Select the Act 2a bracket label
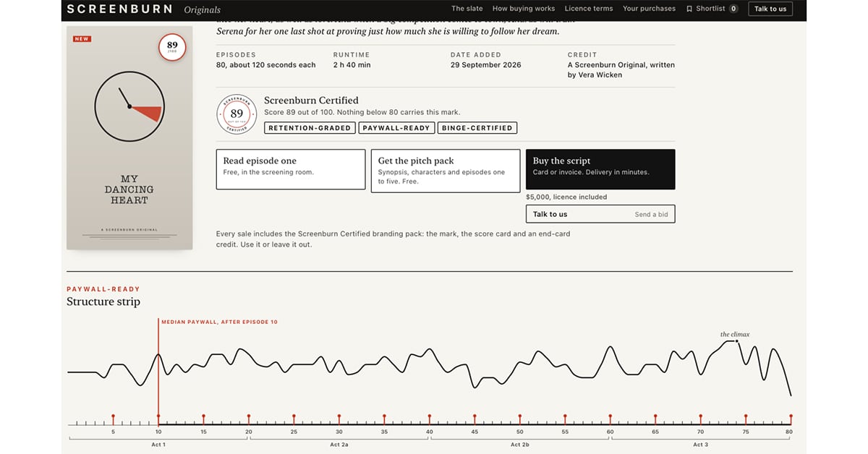868x454 pixels. click(x=339, y=445)
